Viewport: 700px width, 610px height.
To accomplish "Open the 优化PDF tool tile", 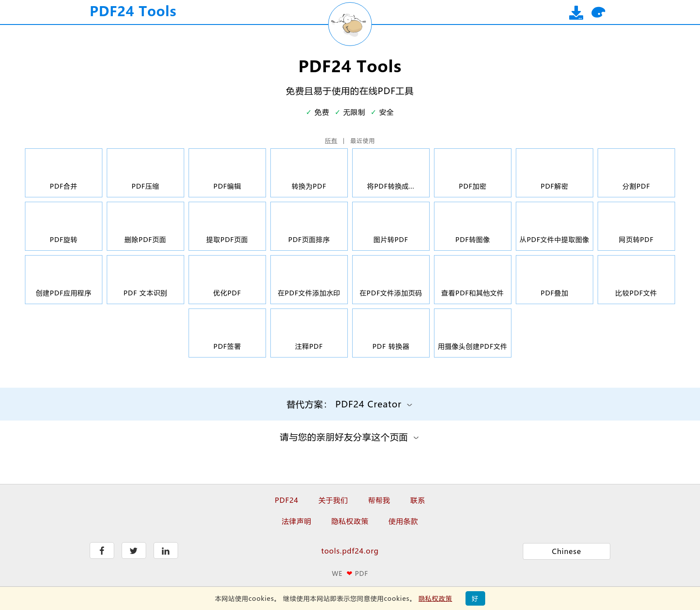I will point(227,280).
